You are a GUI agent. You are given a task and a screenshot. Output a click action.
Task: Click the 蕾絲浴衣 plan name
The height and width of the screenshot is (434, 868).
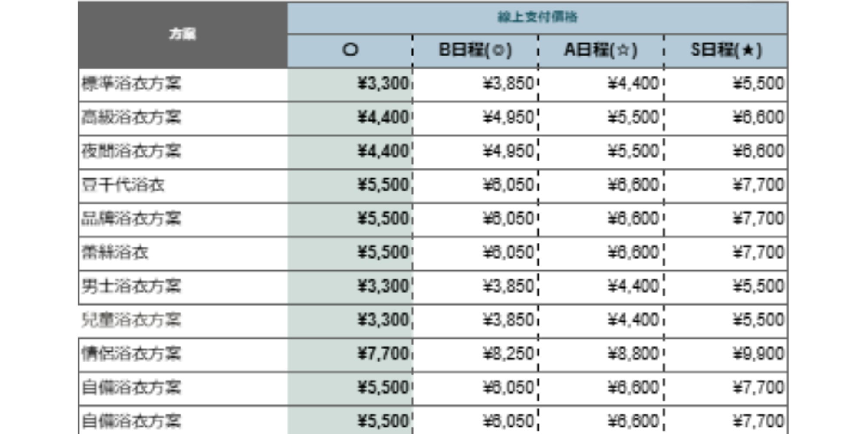pyautogui.click(x=115, y=253)
